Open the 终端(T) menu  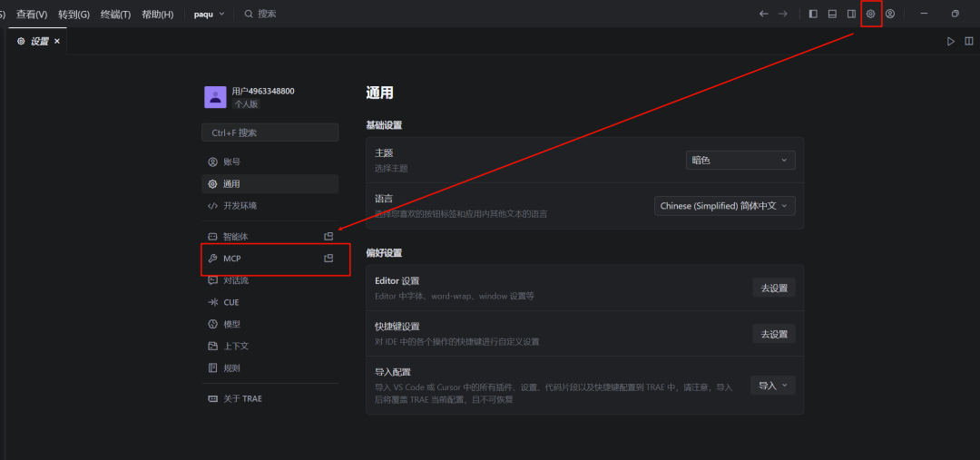(115, 15)
